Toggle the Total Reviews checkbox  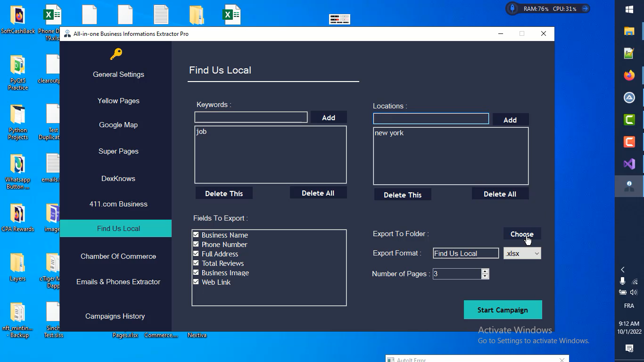point(196,263)
